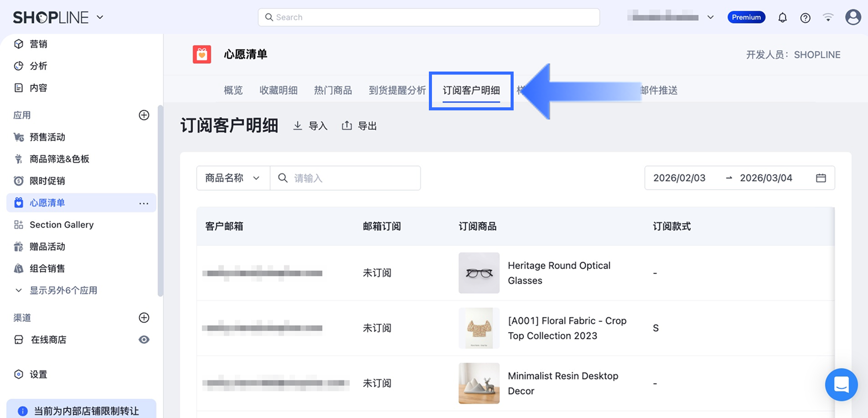Switch to the 邮件推送 tab
The image size is (868, 418).
point(659,90)
